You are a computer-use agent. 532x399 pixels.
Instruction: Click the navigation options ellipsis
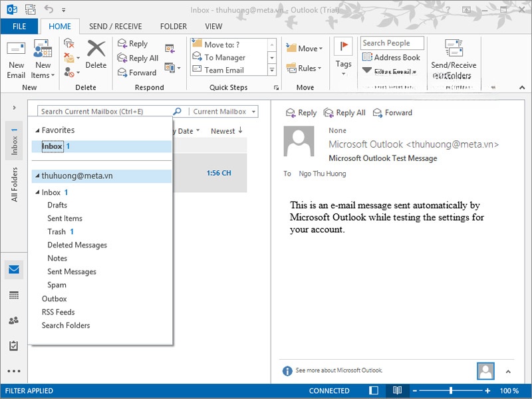[14, 371]
